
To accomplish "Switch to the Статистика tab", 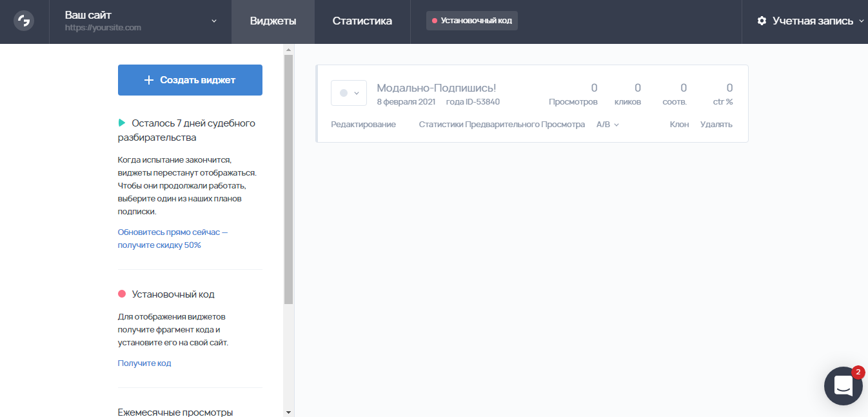I will click(362, 21).
